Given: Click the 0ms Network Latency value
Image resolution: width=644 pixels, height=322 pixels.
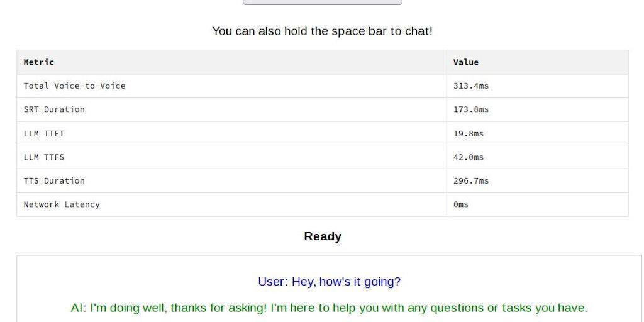Looking at the screenshot, I should [461, 204].
